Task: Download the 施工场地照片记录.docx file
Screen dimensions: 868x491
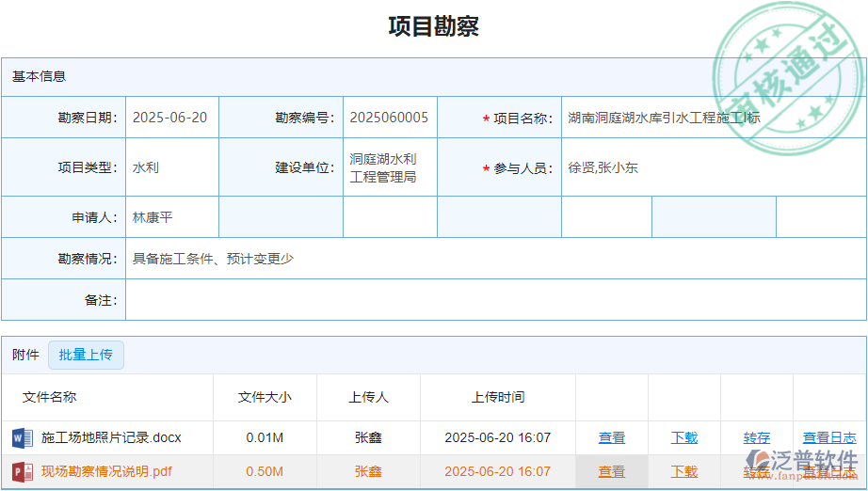Action: 684,438
